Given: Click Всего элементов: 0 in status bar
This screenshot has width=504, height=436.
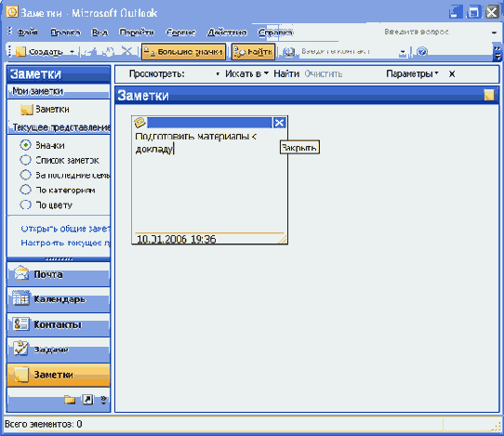Looking at the screenshot, I should pos(44,425).
